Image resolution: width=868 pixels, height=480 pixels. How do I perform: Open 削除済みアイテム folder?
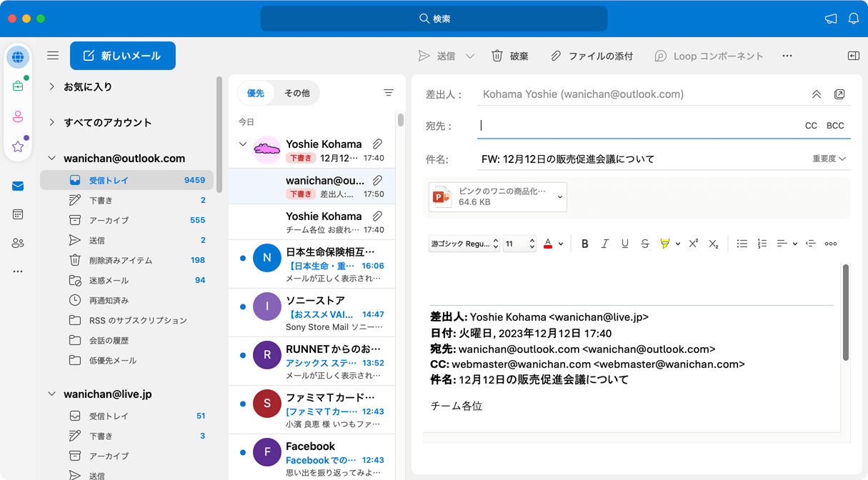point(126,260)
